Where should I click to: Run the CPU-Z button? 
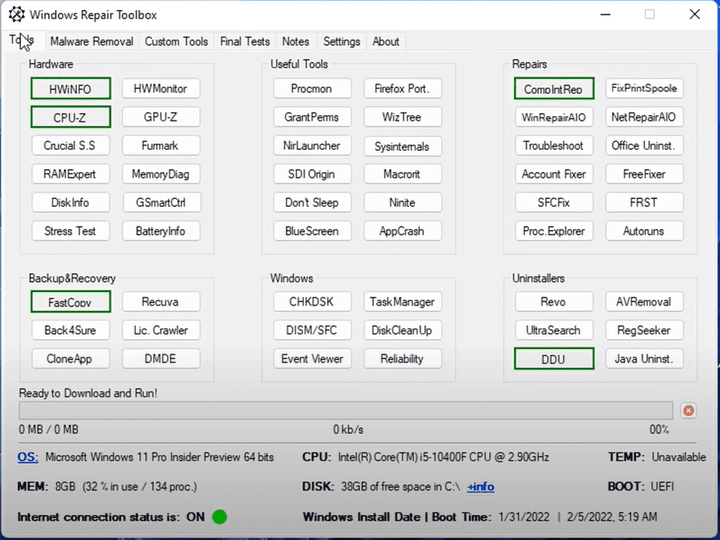(68, 117)
